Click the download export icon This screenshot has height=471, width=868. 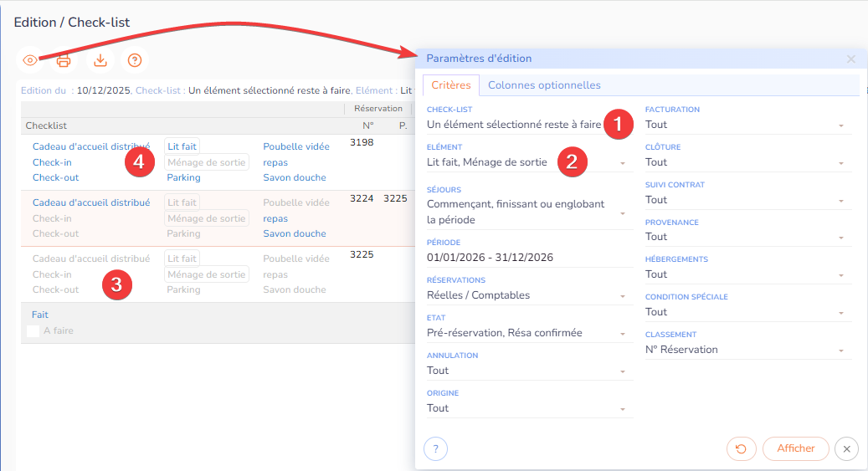(x=100, y=60)
